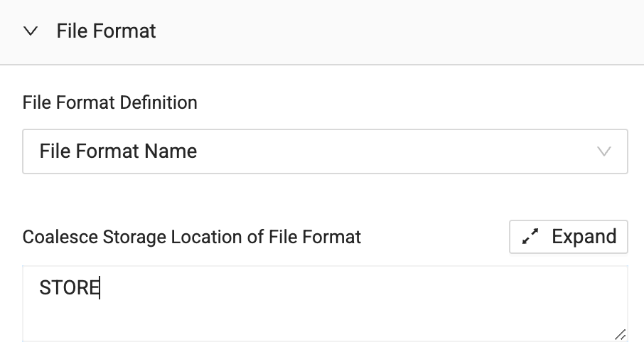Click at the end of STORE text

coord(100,288)
